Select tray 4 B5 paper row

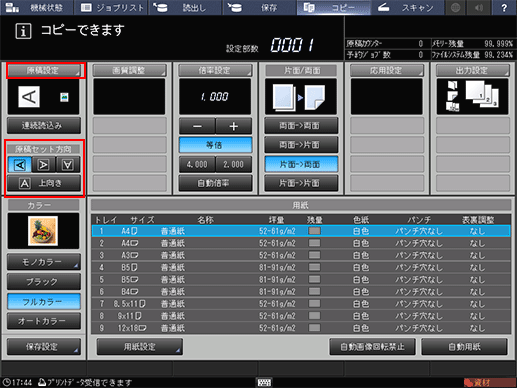(x=301, y=267)
